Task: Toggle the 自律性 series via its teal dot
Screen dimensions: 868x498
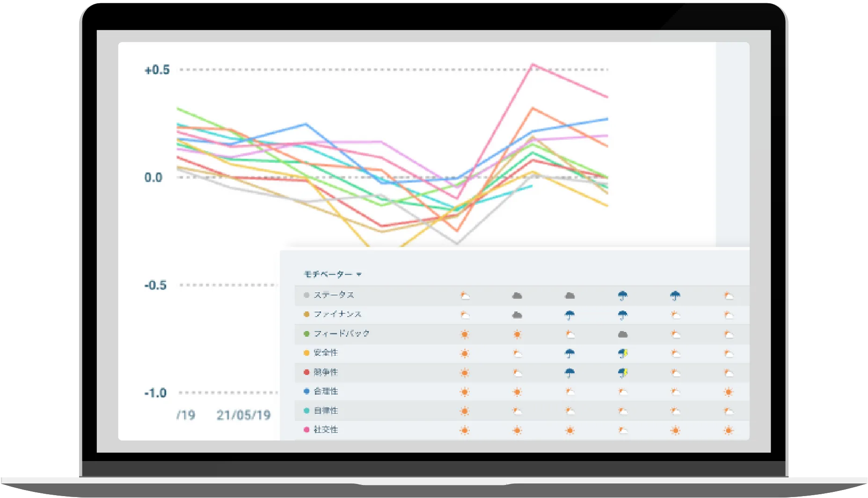Action: pos(306,411)
